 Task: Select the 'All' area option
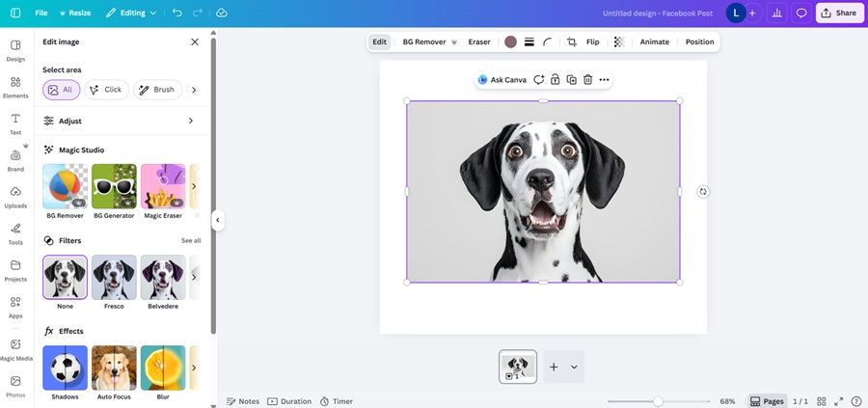(x=62, y=90)
